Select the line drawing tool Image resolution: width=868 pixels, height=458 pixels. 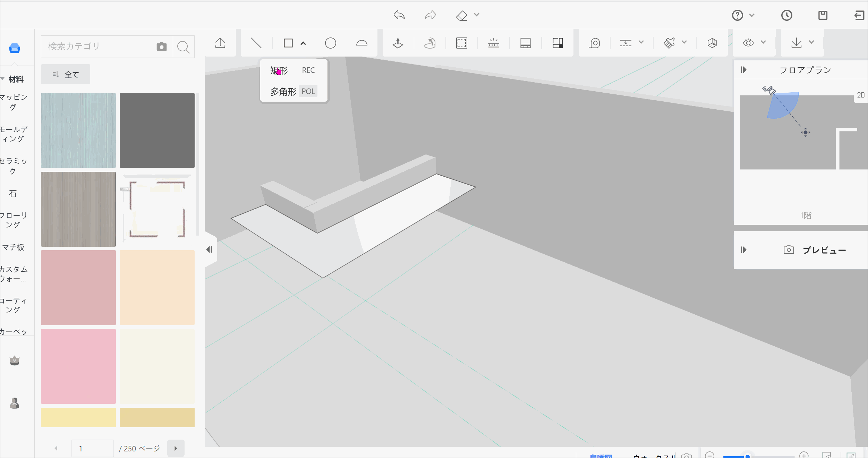[x=256, y=43]
